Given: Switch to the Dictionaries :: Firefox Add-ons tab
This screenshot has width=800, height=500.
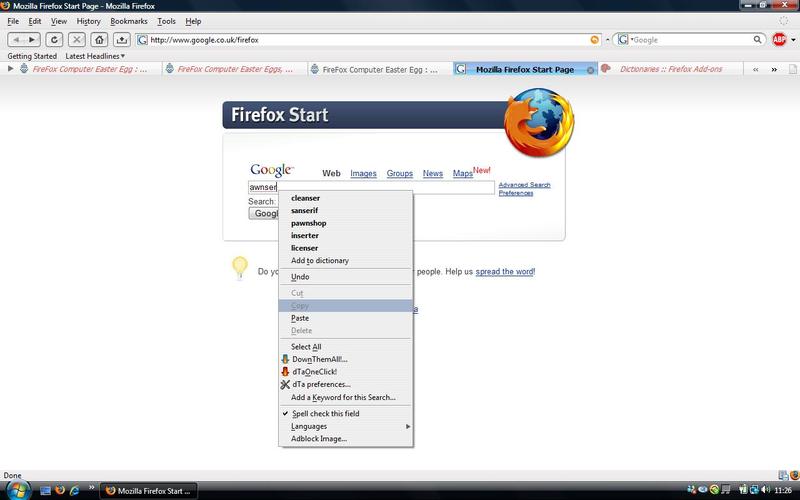Looking at the screenshot, I should coord(669,69).
